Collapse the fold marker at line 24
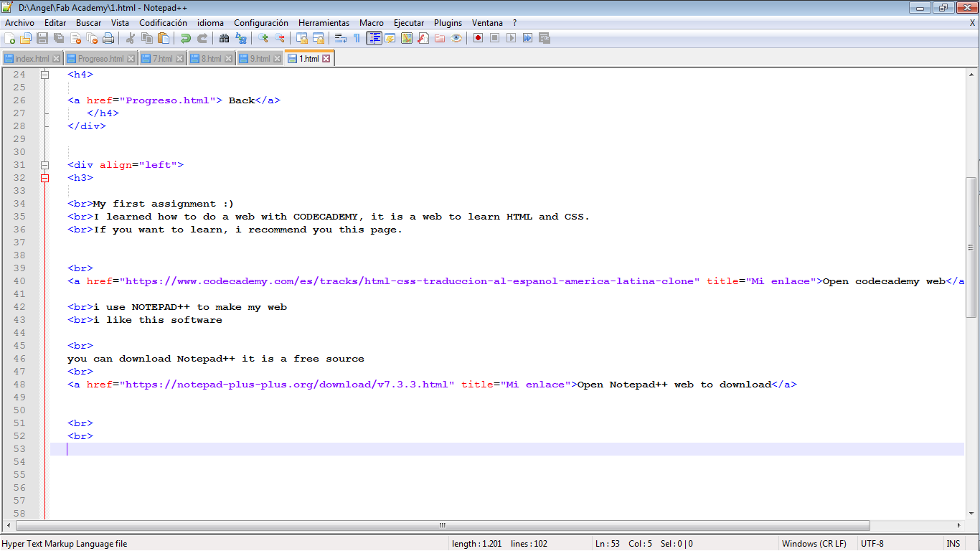This screenshot has height=551, width=980. [x=44, y=75]
